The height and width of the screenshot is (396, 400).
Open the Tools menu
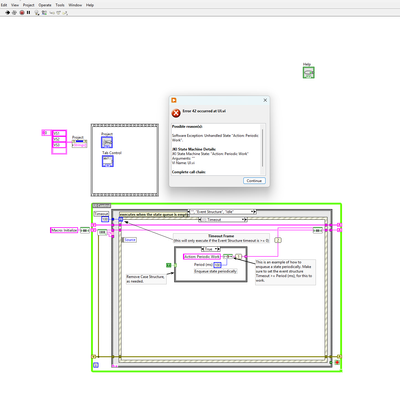point(60,5)
